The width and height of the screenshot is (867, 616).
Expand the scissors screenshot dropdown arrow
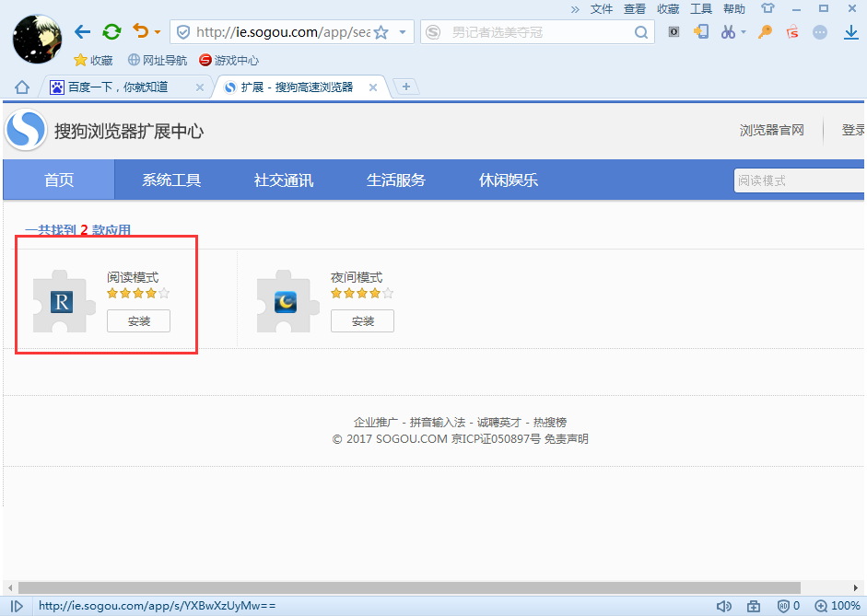click(744, 32)
